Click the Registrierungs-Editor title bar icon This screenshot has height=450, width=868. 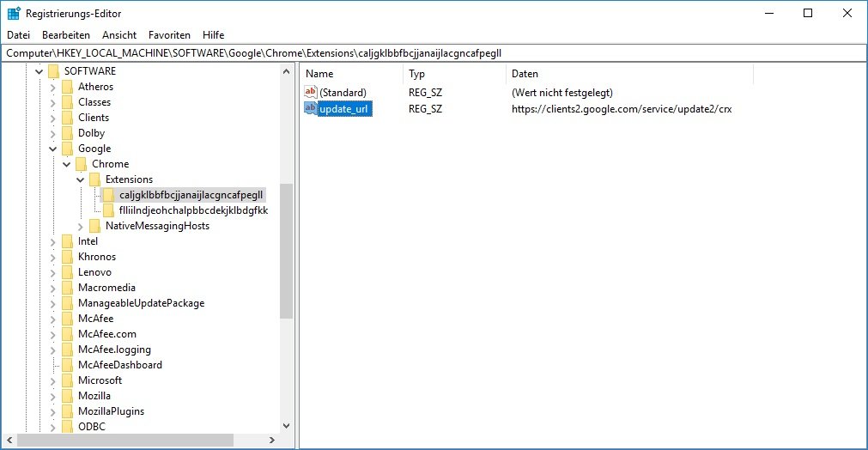[x=14, y=13]
